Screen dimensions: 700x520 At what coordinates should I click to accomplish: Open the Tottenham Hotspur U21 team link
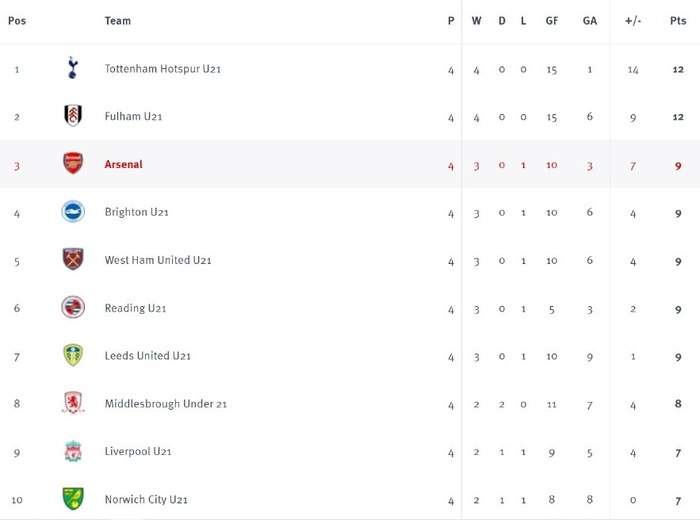tap(162, 69)
